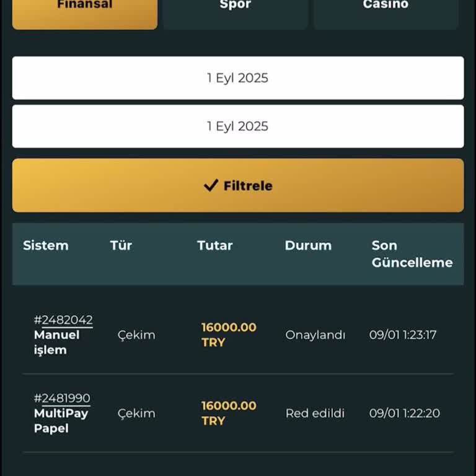Viewport: 476px width, 476px height.
Task: Click the Red edildi status text
Action: pyautogui.click(x=315, y=413)
